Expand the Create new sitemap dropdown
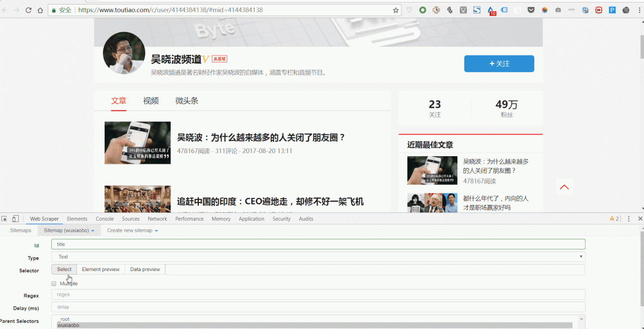 132,230
